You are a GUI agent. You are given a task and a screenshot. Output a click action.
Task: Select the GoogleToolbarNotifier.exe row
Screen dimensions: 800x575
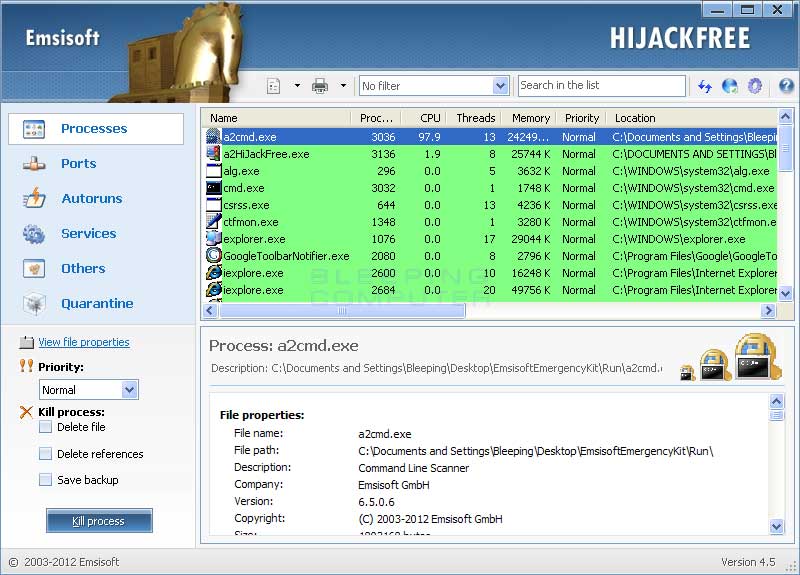click(x=491, y=256)
